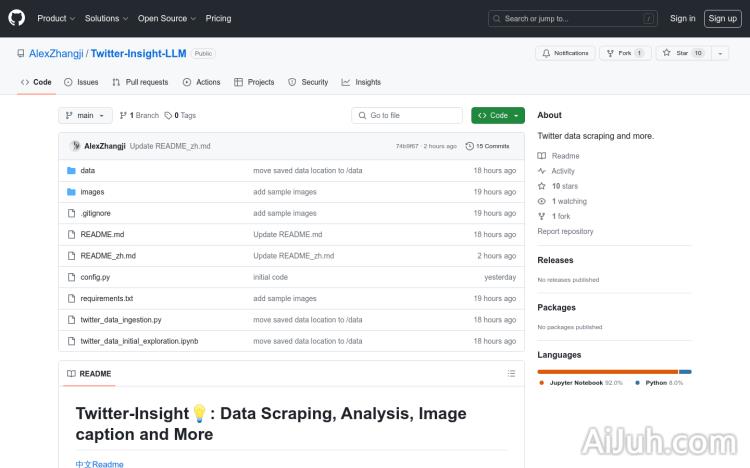
Task: Click the data folder icon
Action: [x=71, y=171]
